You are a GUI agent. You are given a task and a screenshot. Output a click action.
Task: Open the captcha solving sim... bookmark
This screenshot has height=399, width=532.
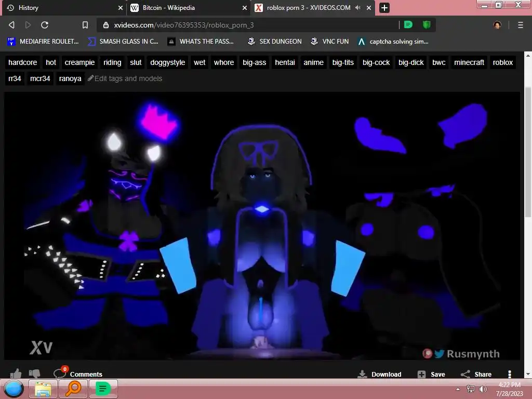pyautogui.click(x=393, y=42)
